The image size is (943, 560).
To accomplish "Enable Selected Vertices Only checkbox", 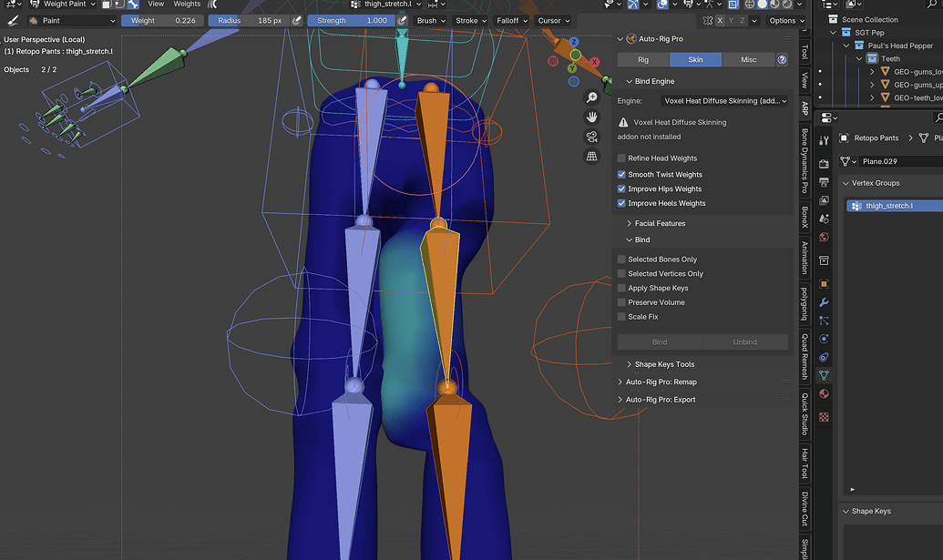I will pyautogui.click(x=621, y=273).
